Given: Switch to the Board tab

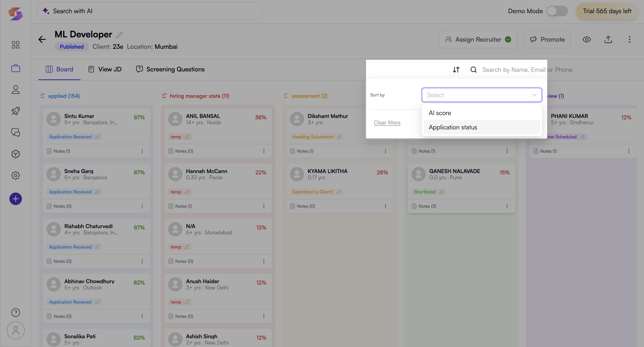Looking at the screenshot, I should (59, 69).
